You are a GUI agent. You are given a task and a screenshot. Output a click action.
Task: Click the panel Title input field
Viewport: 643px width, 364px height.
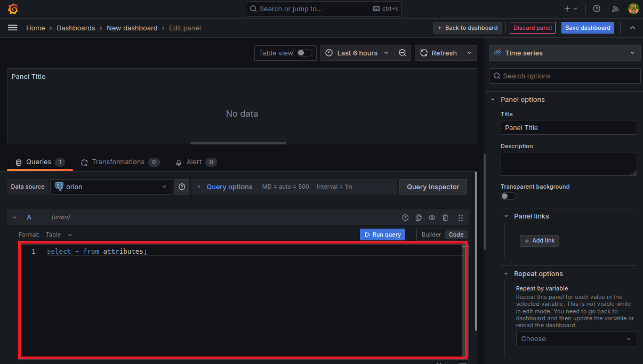568,127
